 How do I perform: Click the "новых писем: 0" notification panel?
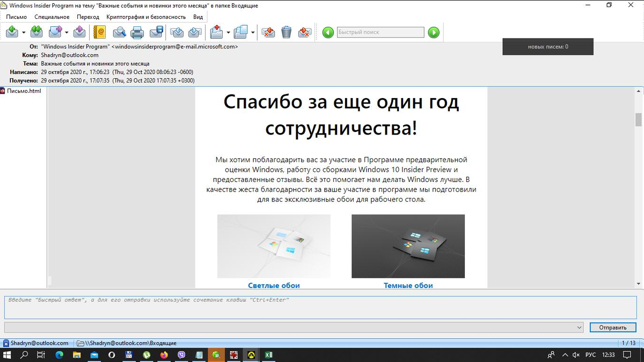(548, 47)
